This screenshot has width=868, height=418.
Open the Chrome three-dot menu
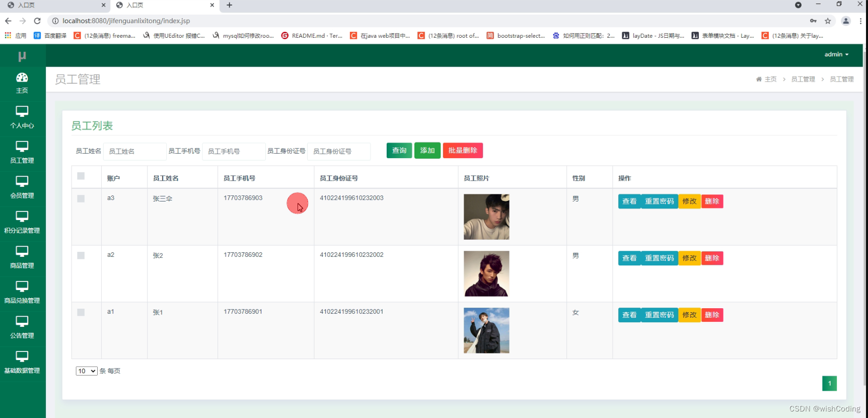point(860,21)
